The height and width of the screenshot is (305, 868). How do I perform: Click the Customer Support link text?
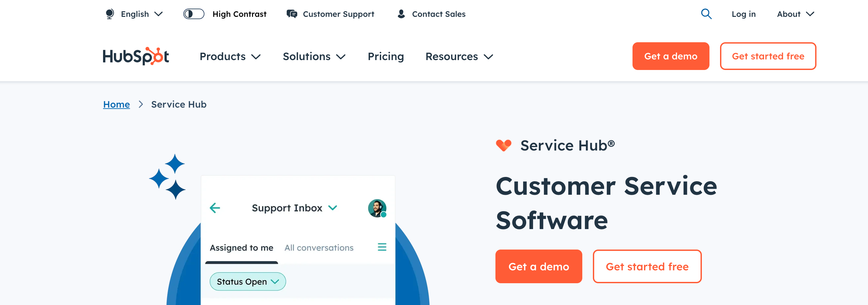coord(339,14)
